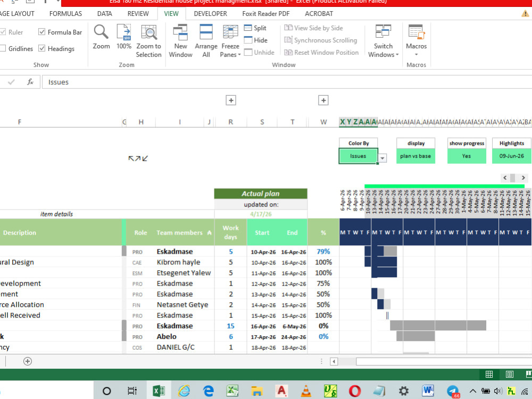This screenshot has width=532, height=399.
Task: Open the DEVELOPER tab
Action: tap(210, 14)
